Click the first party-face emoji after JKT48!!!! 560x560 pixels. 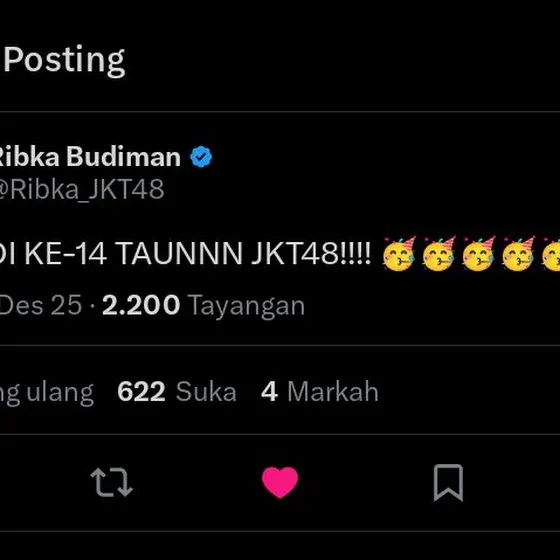click(x=399, y=254)
